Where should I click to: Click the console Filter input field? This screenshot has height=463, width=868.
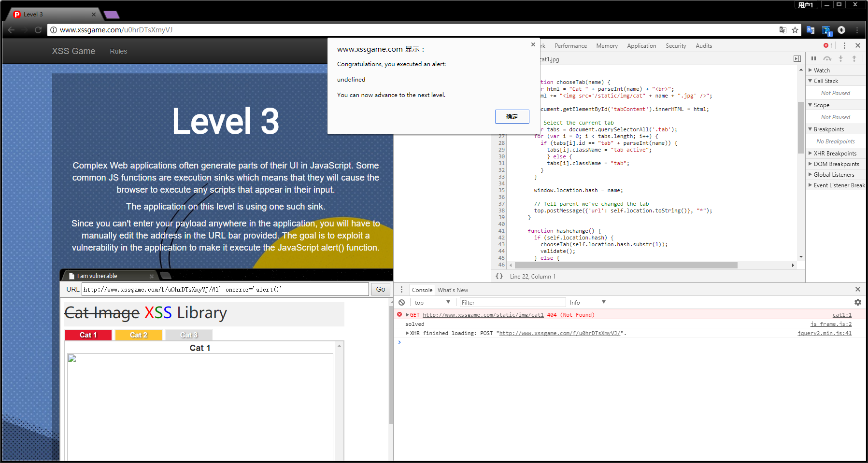[x=512, y=302]
